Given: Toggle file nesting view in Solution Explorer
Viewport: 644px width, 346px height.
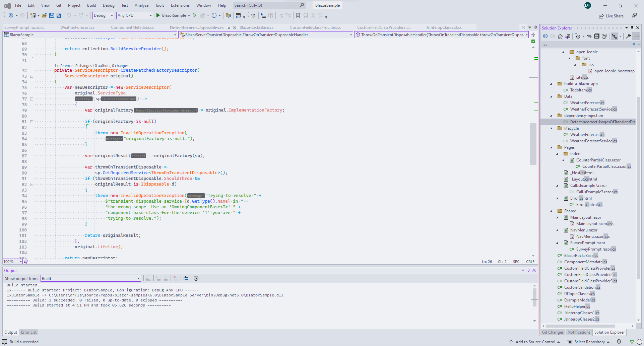Looking at the screenshot, I should point(615,36).
